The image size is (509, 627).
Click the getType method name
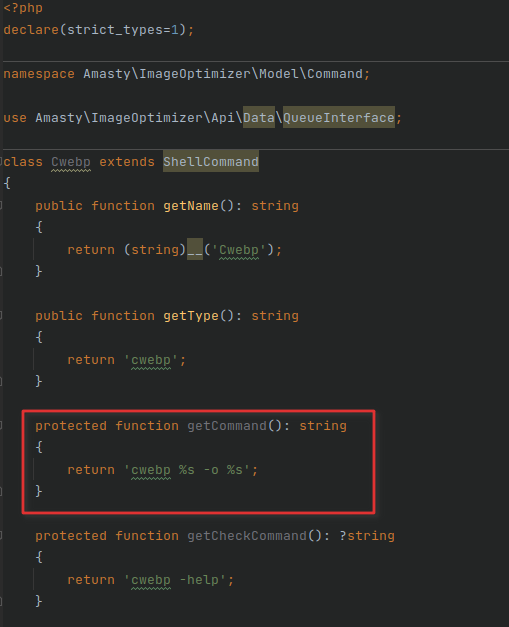point(191,315)
